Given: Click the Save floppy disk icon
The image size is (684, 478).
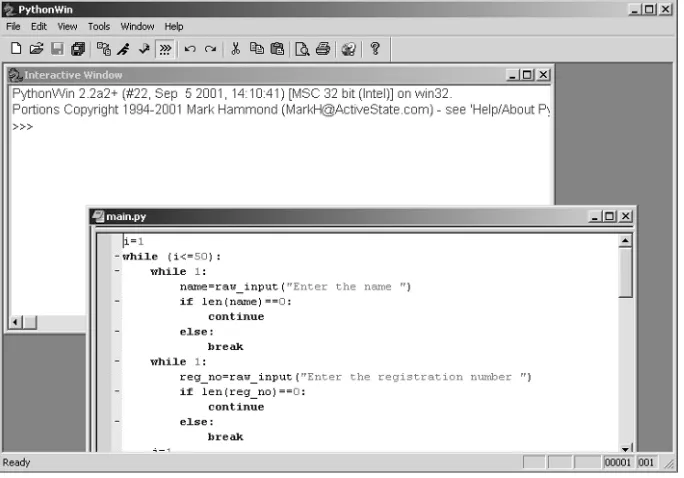Looking at the screenshot, I should click(57, 49).
